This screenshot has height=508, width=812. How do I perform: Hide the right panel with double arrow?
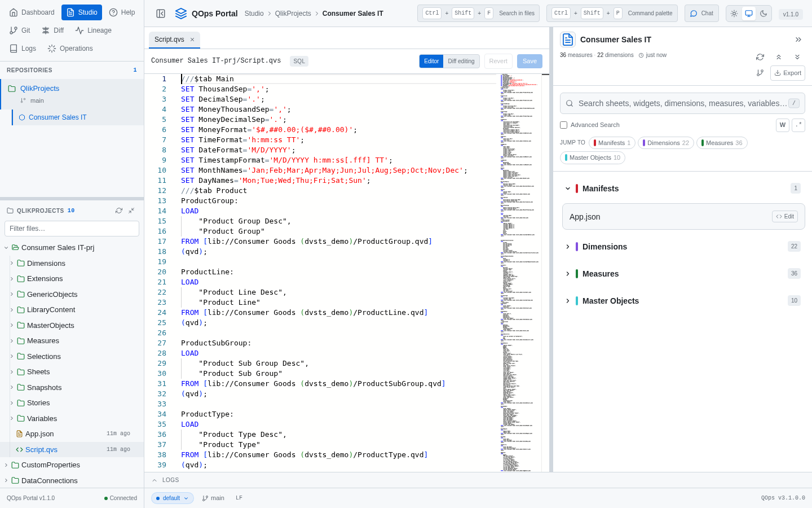coord(798,40)
